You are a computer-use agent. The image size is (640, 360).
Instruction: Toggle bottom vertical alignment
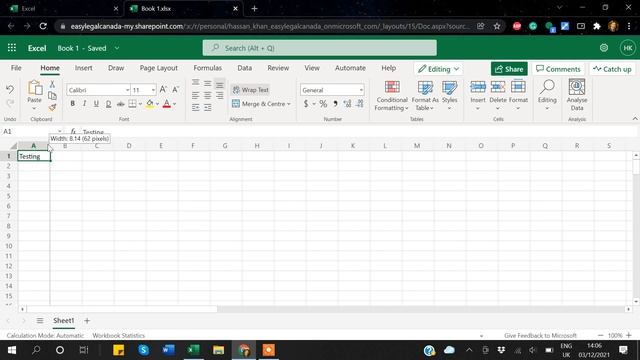click(x=220, y=84)
